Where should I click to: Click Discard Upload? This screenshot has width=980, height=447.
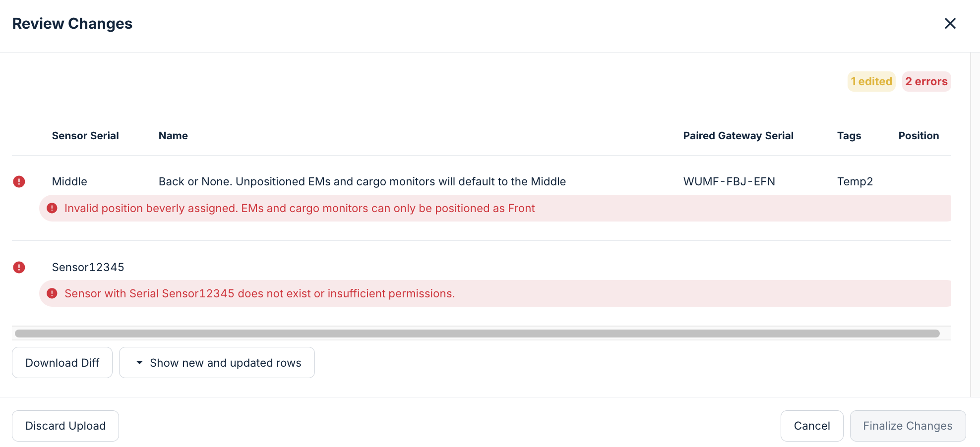65,426
